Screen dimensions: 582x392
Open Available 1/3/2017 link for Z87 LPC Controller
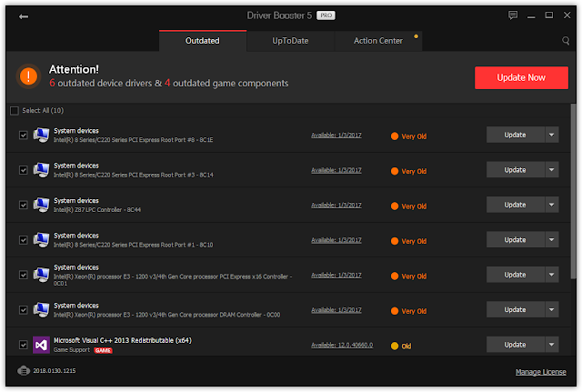[x=336, y=205]
